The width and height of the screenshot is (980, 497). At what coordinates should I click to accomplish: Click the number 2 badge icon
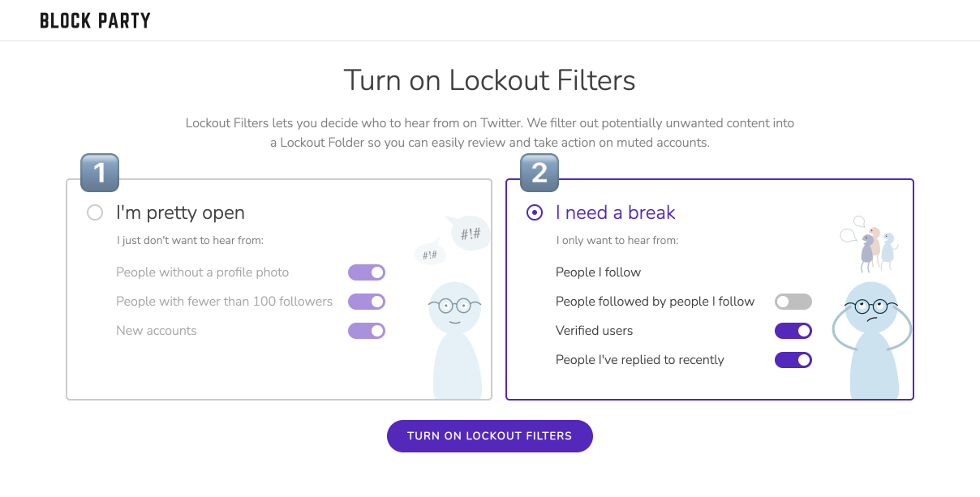539,173
